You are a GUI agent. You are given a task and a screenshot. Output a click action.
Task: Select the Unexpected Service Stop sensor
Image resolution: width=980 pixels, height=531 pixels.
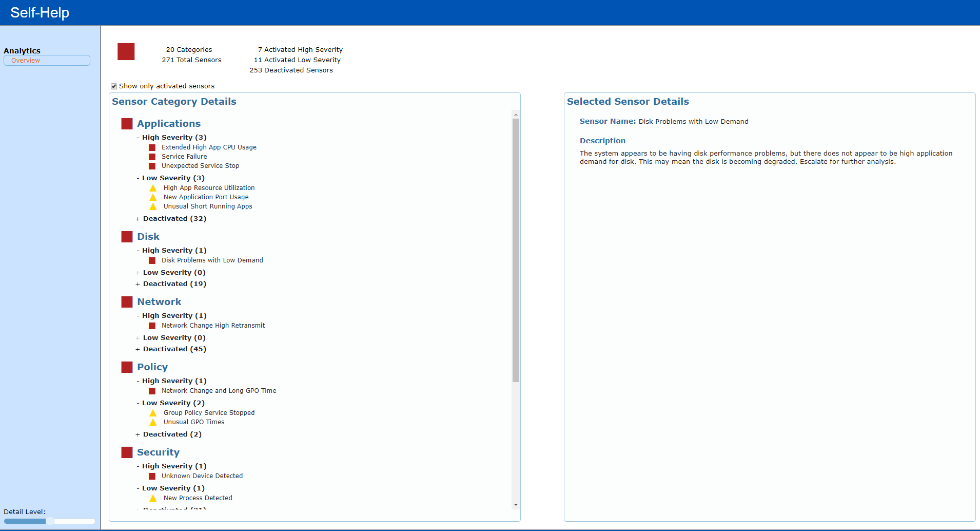tap(200, 166)
